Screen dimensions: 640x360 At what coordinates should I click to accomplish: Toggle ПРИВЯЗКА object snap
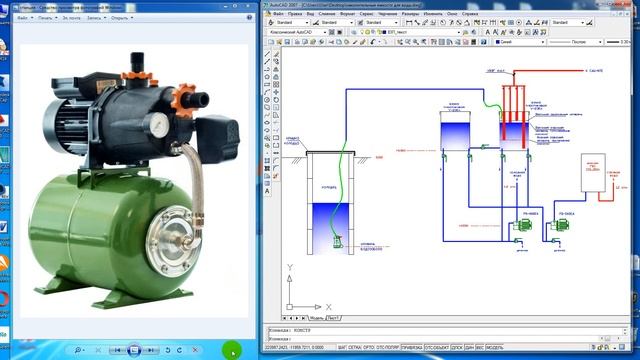click(x=412, y=347)
